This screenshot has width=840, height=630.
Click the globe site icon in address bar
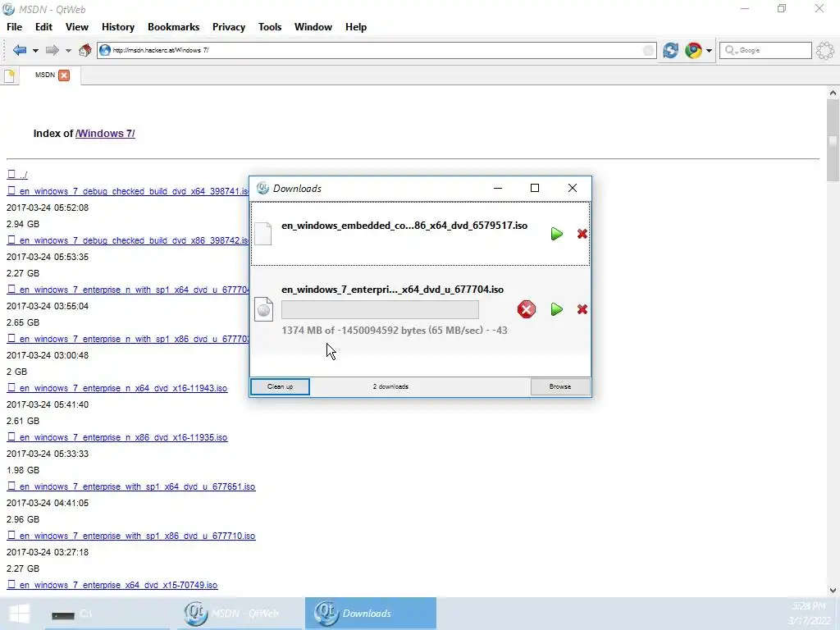[105, 50]
